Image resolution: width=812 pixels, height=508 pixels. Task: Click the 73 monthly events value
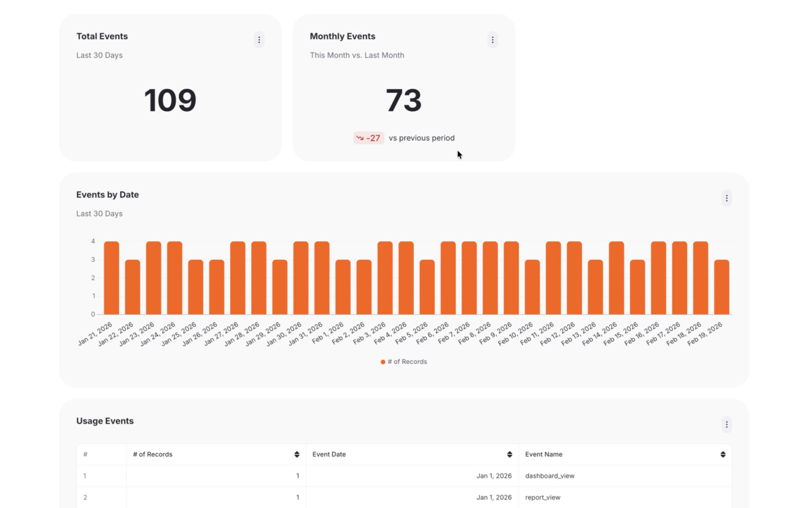tap(404, 100)
